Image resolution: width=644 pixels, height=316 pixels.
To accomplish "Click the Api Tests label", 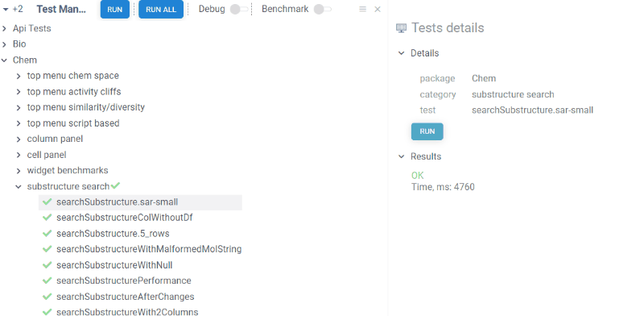I will 31,28.
